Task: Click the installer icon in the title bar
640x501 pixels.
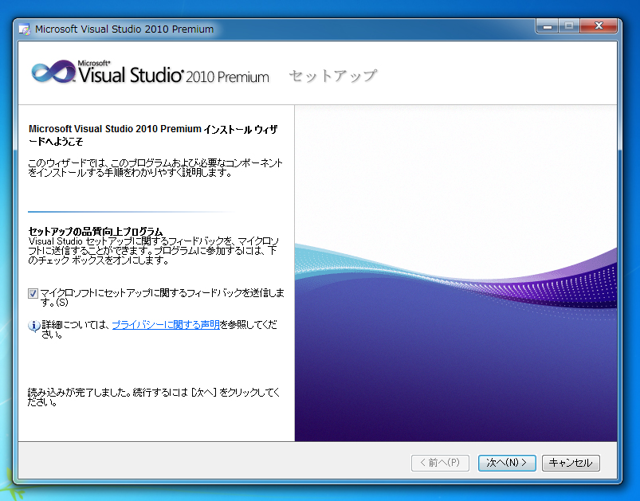Action: [24, 29]
